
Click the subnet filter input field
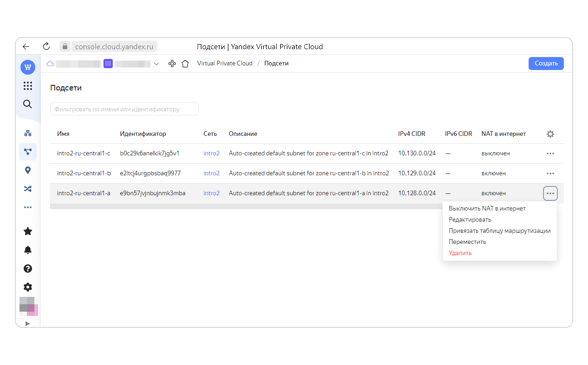click(124, 109)
